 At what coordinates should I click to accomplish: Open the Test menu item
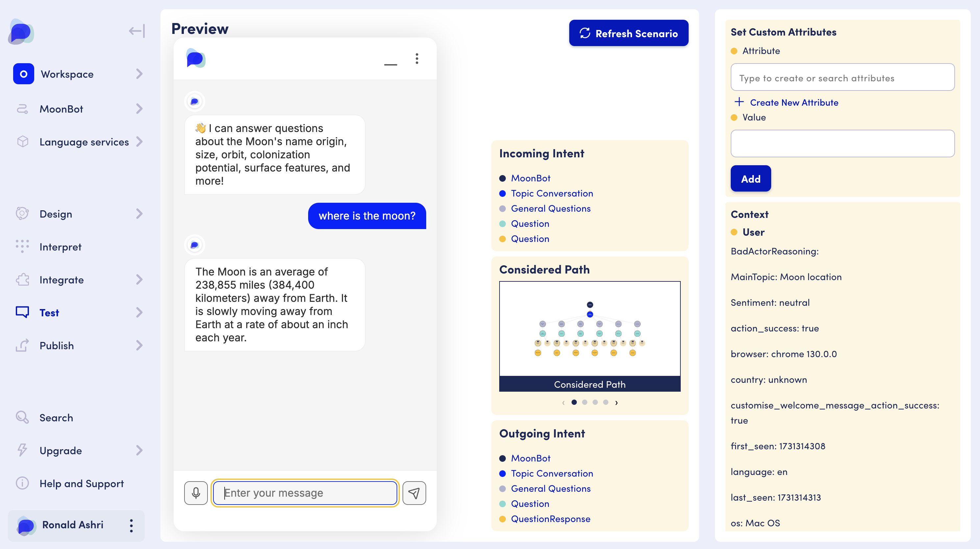(x=49, y=313)
